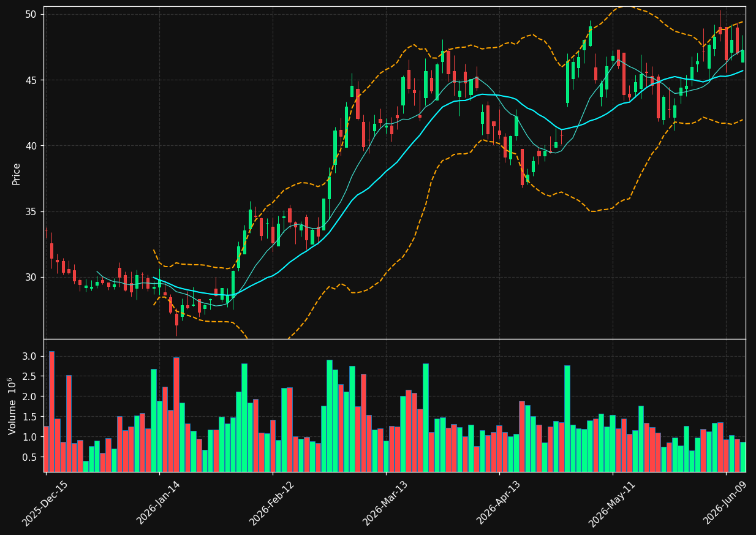The image size is (756, 535).
Task: Click the "Volume 10⁶" axis title
Action: [12, 406]
